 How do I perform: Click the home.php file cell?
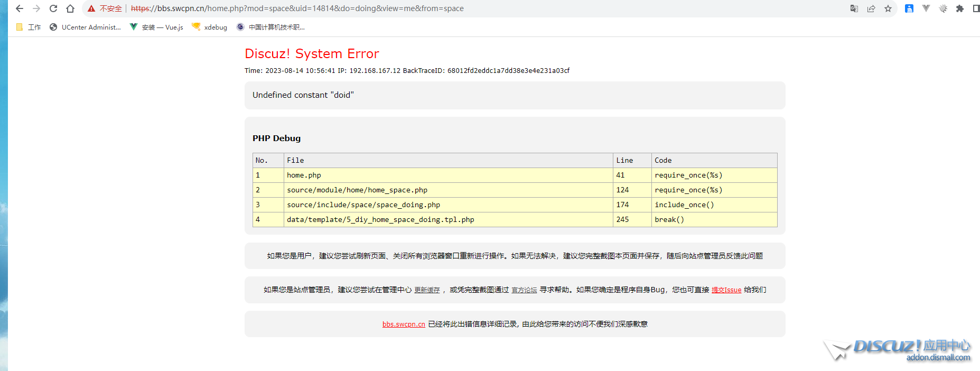(x=448, y=175)
